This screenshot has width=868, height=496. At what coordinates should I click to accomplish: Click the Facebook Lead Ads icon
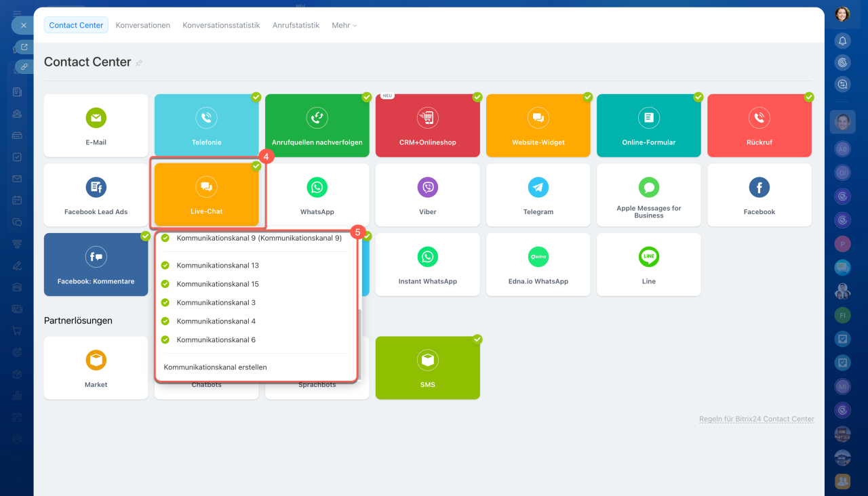coord(96,187)
